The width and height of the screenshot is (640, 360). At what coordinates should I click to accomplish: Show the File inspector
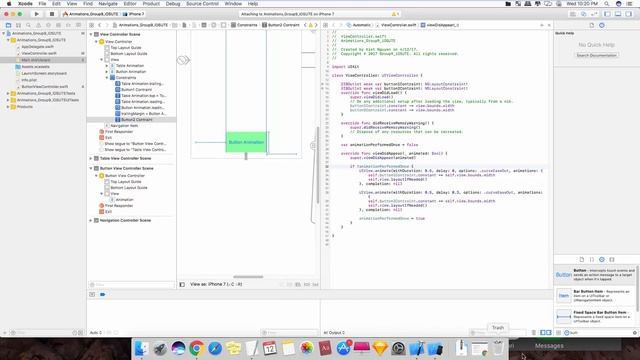pyautogui.click(x=591, y=25)
